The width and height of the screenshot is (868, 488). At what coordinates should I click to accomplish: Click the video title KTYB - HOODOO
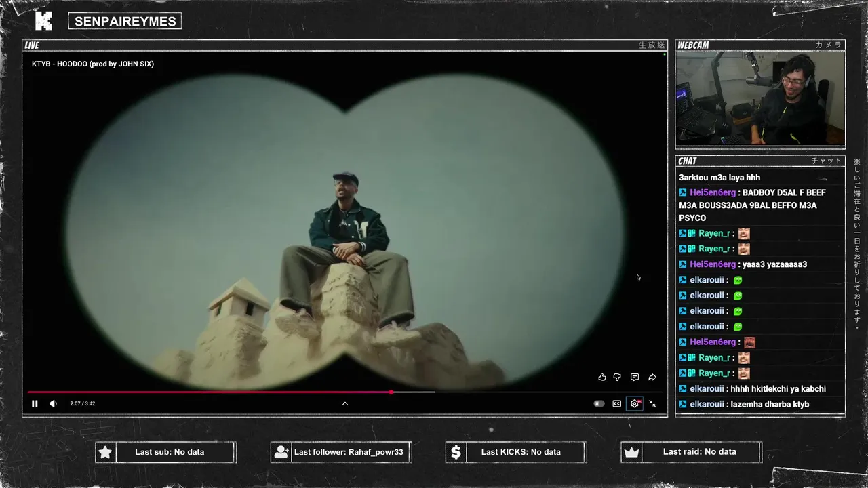click(x=93, y=64)
